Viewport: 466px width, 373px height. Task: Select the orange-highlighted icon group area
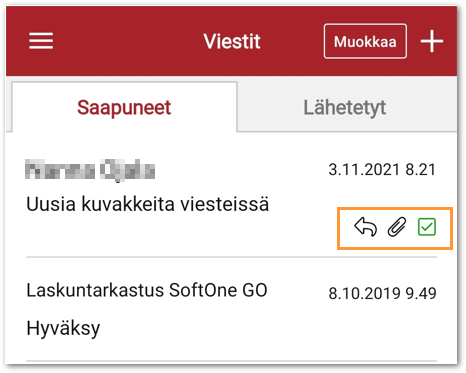[395, 228]
